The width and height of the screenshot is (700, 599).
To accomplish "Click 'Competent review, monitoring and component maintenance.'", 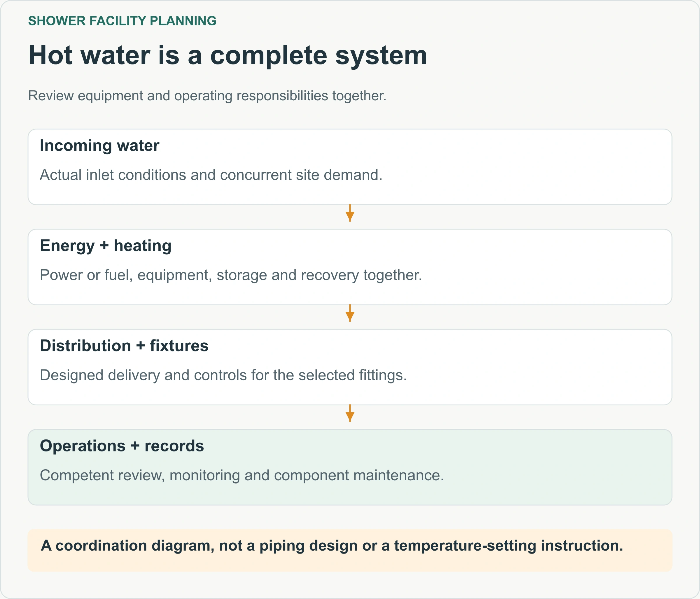I will pyautogui.click(x=242, y=475).
